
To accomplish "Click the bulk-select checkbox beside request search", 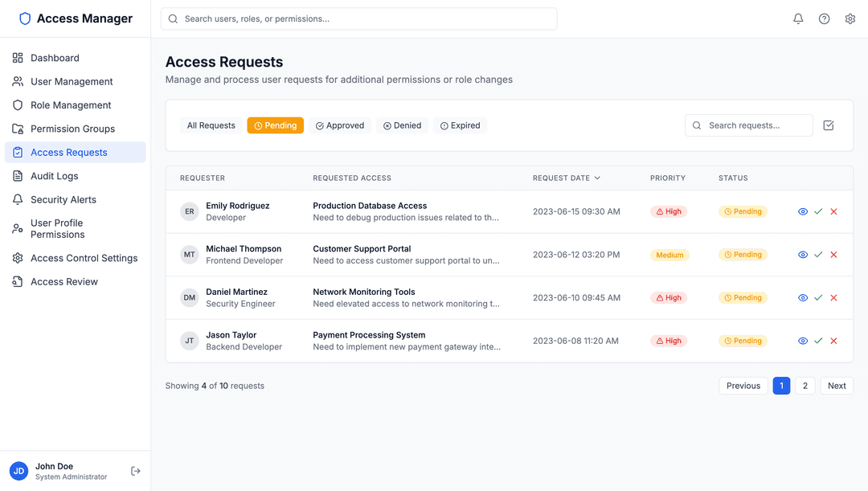I will coord(829,125).
